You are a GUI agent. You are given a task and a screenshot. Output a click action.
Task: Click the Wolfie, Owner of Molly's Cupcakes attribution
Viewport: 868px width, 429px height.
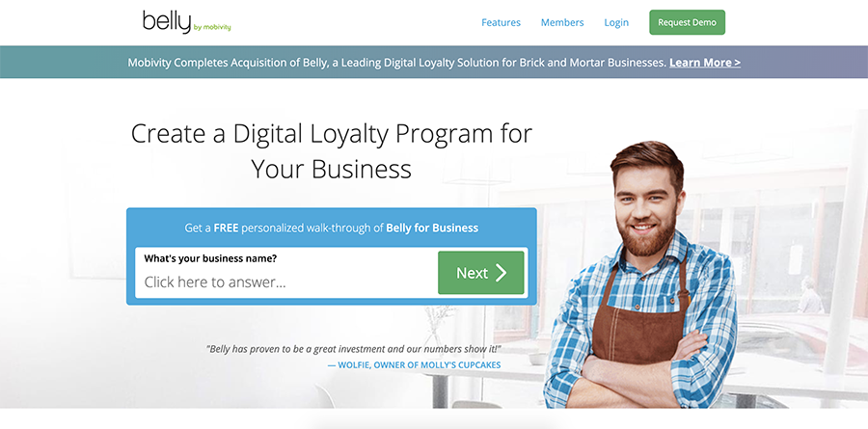click(x=414, y=365)
